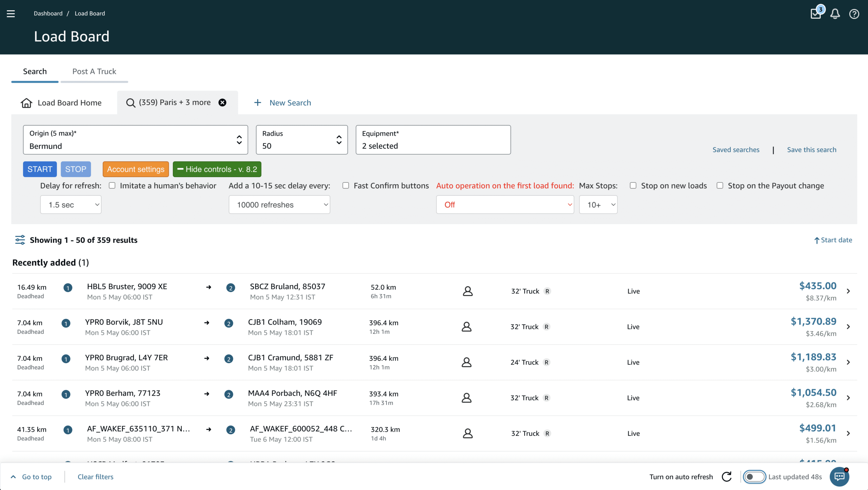Switch to the Search tab
868x490 pixels.
tap(35, 71)
